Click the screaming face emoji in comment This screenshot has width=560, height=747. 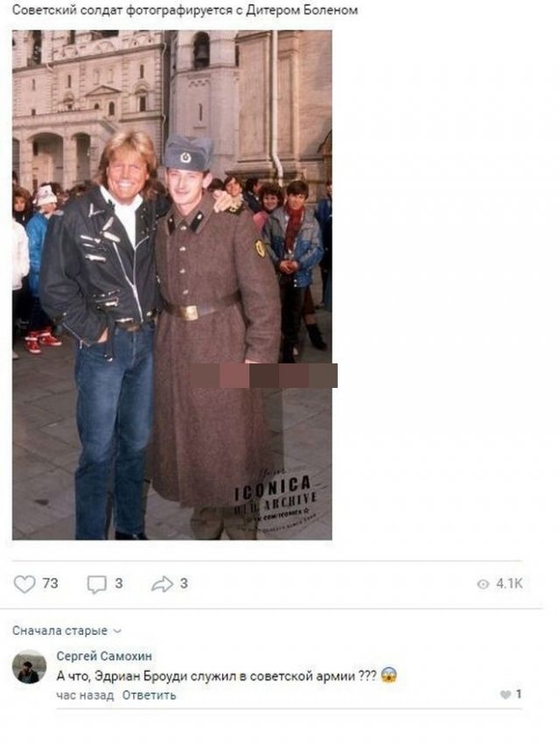pos(389,675)
